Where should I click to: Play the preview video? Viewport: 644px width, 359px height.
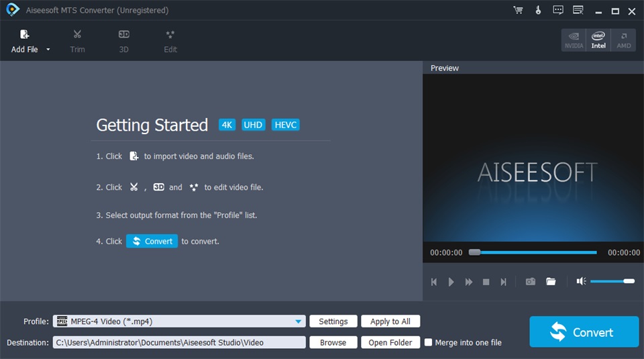coord(451,282)
